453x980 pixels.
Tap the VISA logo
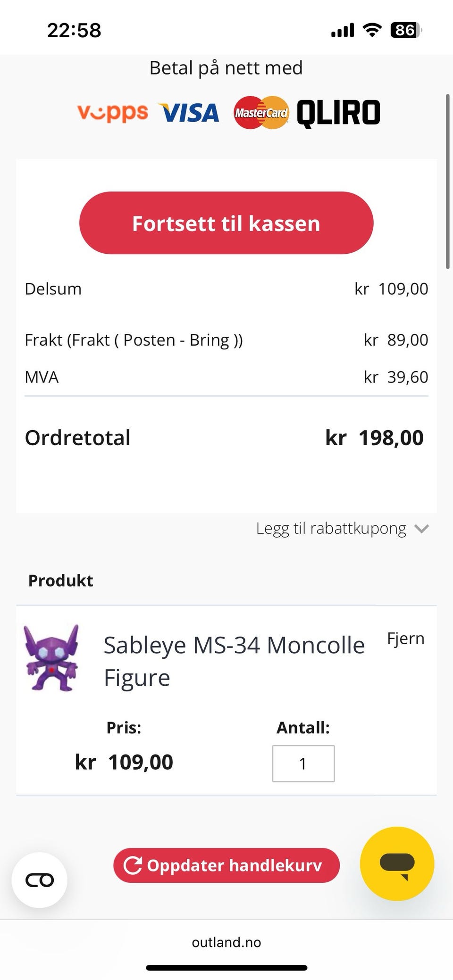click(190, 113)
